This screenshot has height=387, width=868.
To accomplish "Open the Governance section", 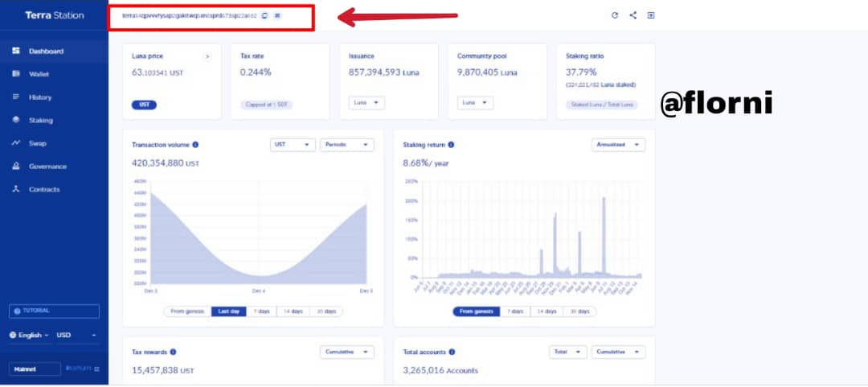I will [55, 167].
